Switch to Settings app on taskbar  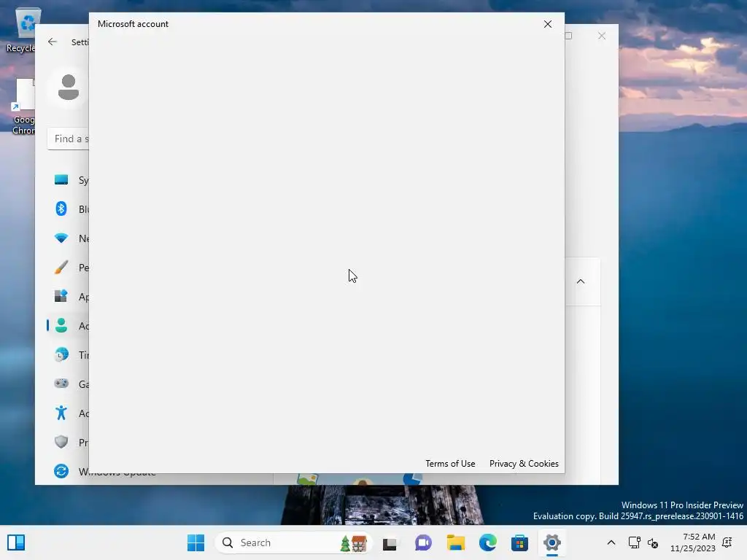point(552,542)
